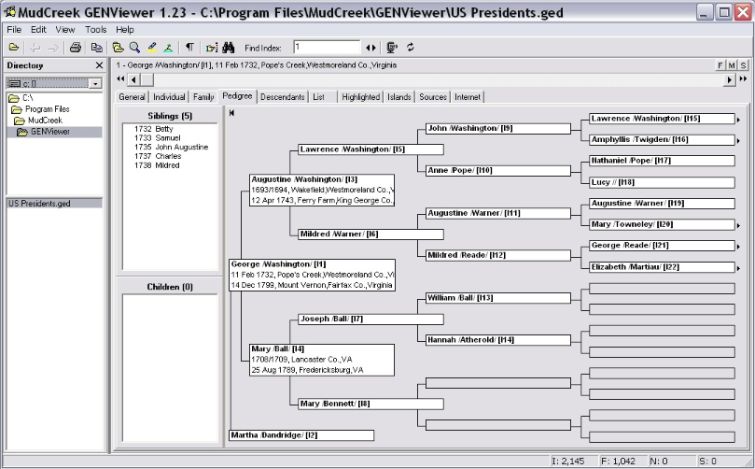Click the Nathaniel Pope I17 pedigree box
Screen dimensions: 755x469
(662, 160)
